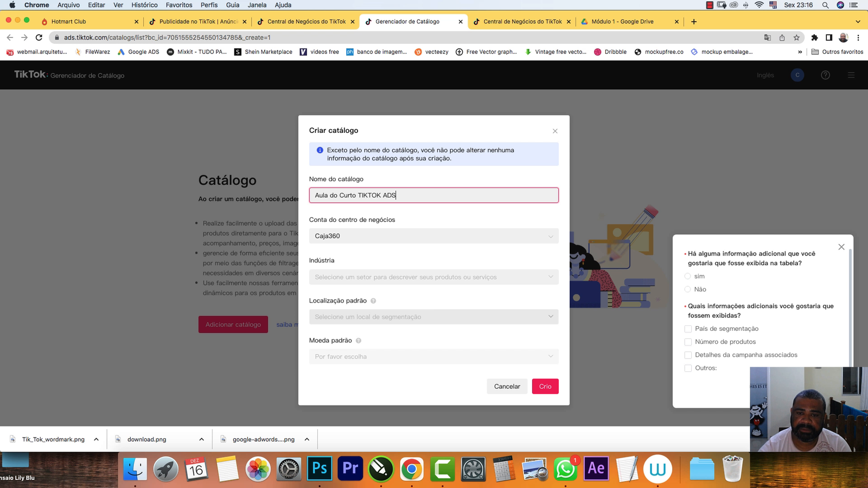Switch to Módulo 1 - Google Drive tab
This screenshot has width=868, height=488.
click(x=629, y=22)
